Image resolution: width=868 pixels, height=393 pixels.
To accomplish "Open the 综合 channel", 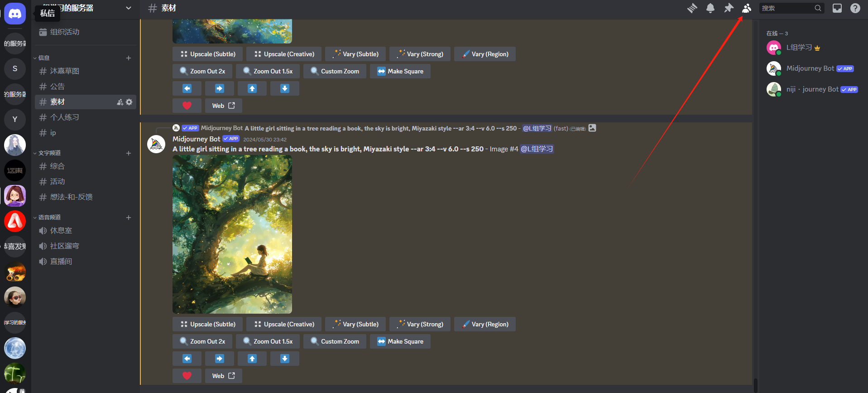I will click(x=86, y=166).
